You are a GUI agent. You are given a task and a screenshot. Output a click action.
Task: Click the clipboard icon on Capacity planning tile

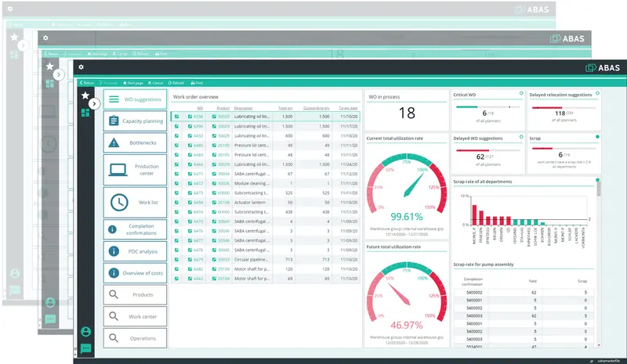114,121
